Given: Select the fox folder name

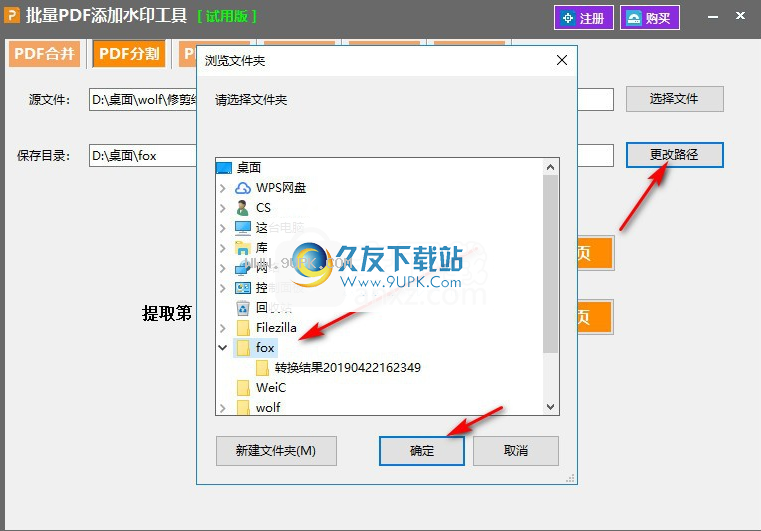Looking at the screenshot, I should (x=265, y=348).
